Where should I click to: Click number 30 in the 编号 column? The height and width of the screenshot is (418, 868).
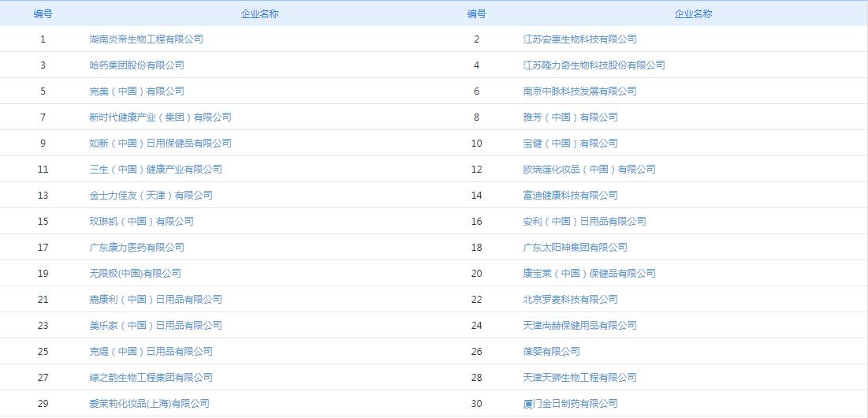(x=477, y=404)
